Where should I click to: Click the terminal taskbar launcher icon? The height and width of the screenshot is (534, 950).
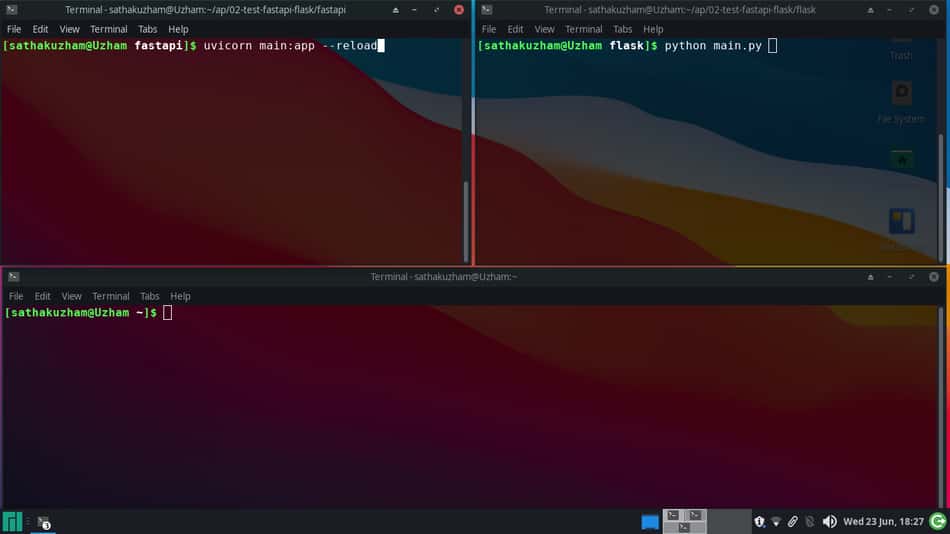(43, 522)
